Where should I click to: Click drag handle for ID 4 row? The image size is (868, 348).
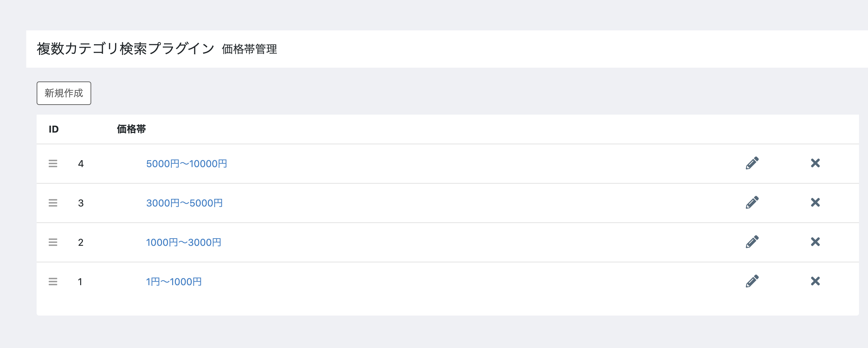tap(53, 164)
